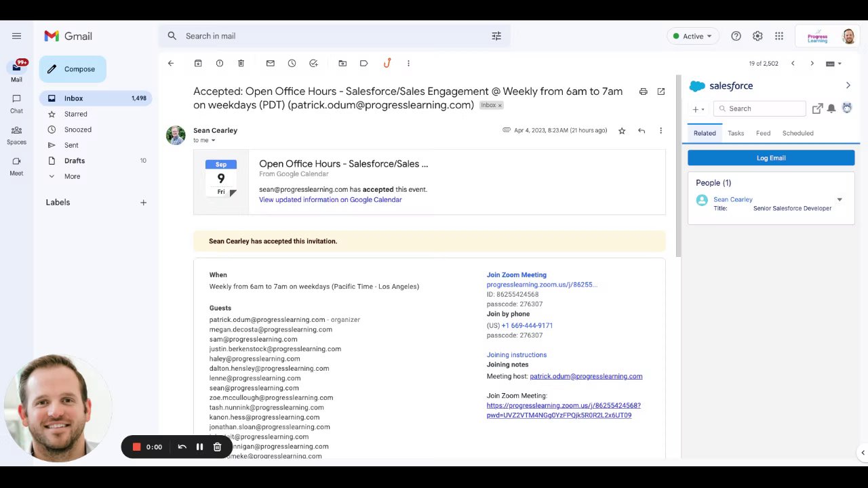Image resolution: width=868 pixels, height=488 pixels.
Task: Go to older email arrow
Action: coord(812,64)
